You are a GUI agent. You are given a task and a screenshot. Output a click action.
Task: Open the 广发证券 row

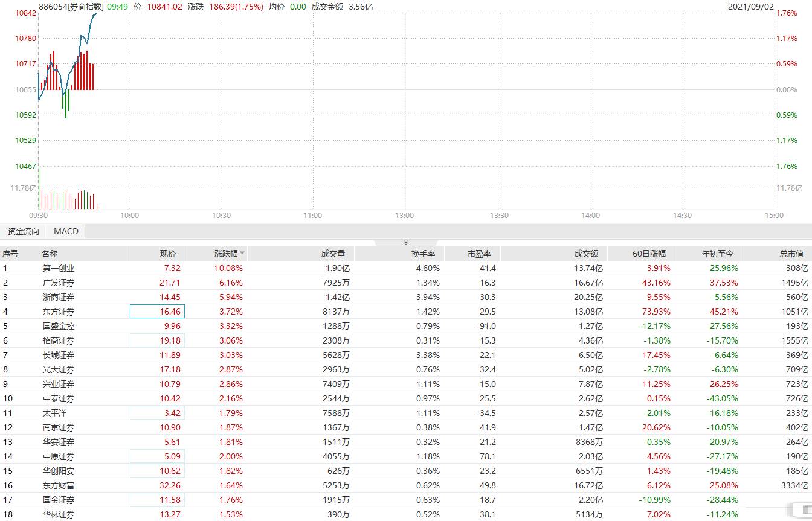point(406,283)
